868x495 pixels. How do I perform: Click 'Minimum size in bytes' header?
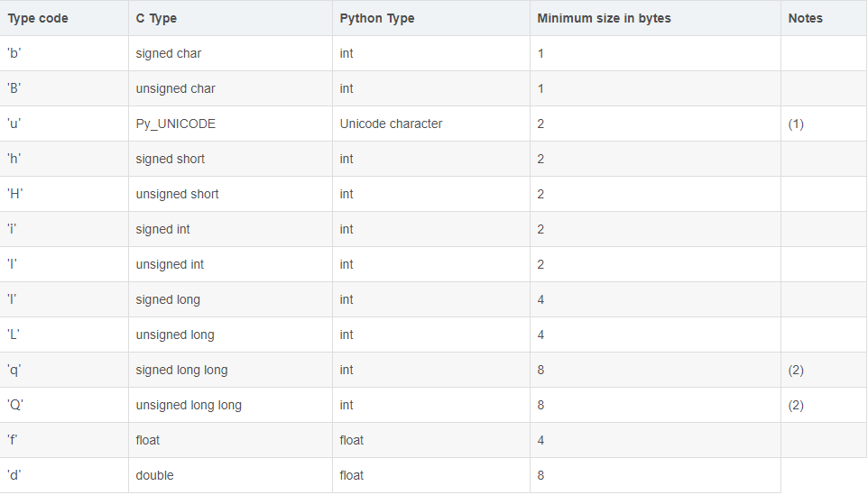604,18
